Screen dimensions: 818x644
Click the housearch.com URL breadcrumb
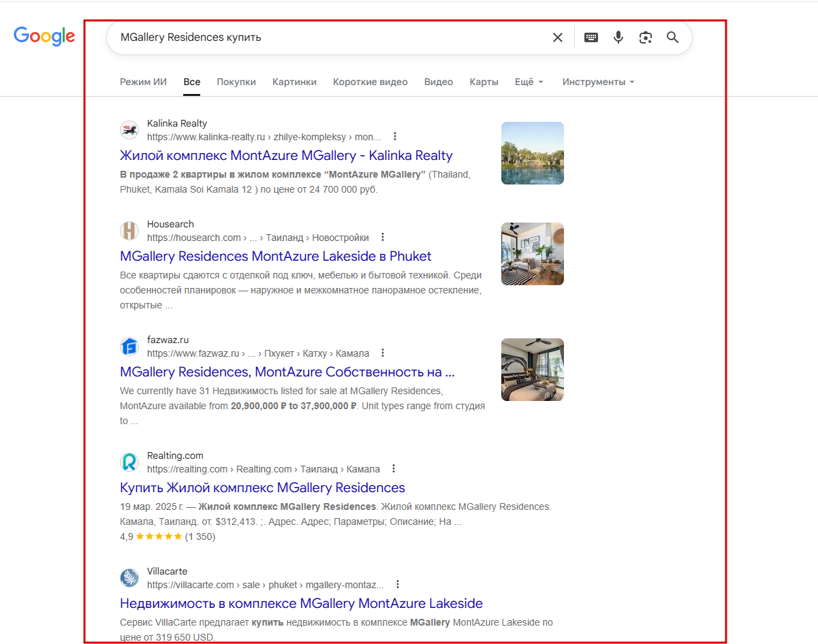(258, 238)
